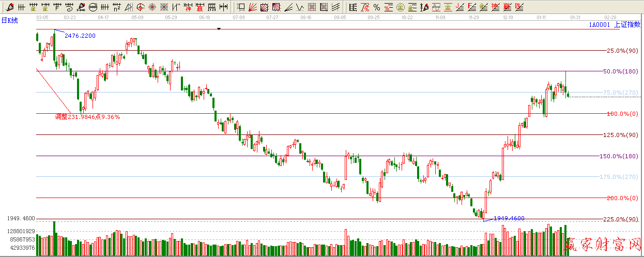Click the 日K线 period label
The width and height of the screenshot is (644, 257).
pos(9,20)
